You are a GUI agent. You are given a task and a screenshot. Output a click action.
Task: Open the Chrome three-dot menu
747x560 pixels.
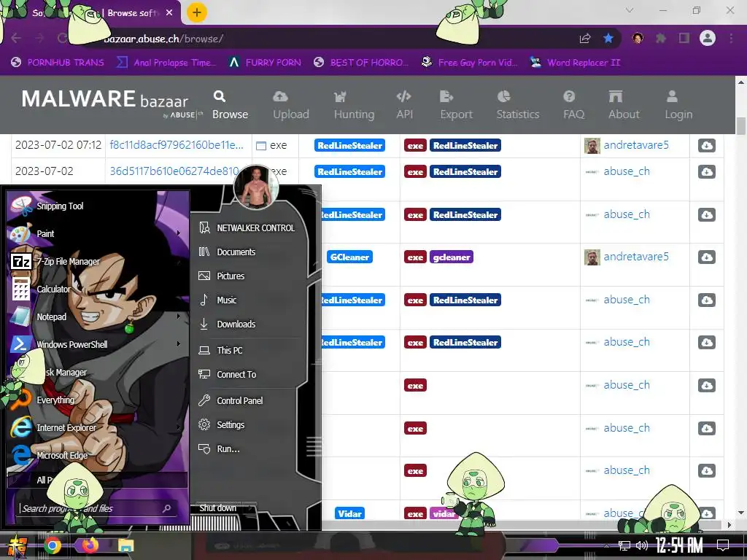[x=731, y=38]
